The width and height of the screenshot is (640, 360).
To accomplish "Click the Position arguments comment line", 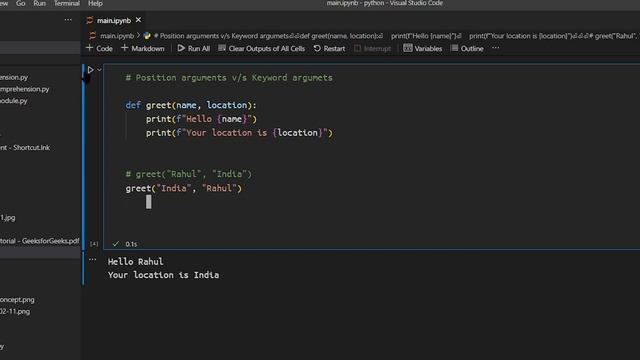I will coord(229,78).
